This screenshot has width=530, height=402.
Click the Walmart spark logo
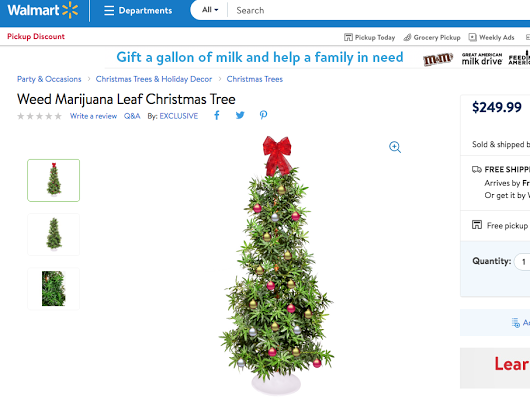70,10
